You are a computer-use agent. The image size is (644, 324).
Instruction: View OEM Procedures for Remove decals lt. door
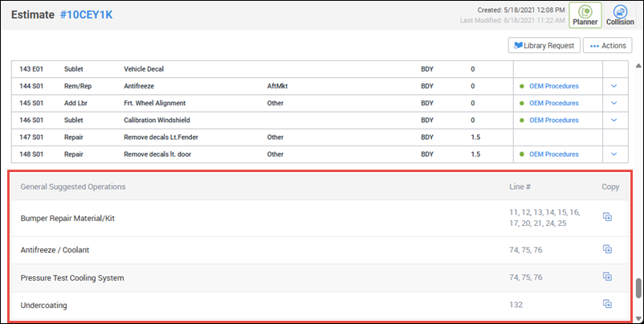[553, 154]
